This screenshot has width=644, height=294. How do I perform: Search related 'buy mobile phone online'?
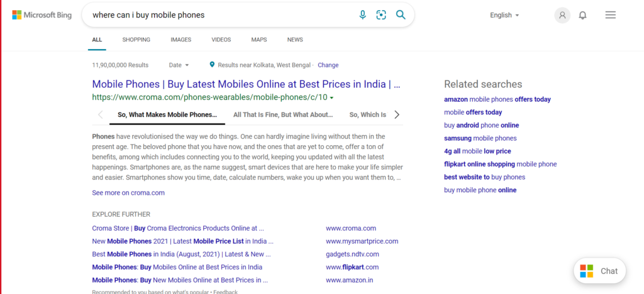pyautogui.click(x=480, y=190)
